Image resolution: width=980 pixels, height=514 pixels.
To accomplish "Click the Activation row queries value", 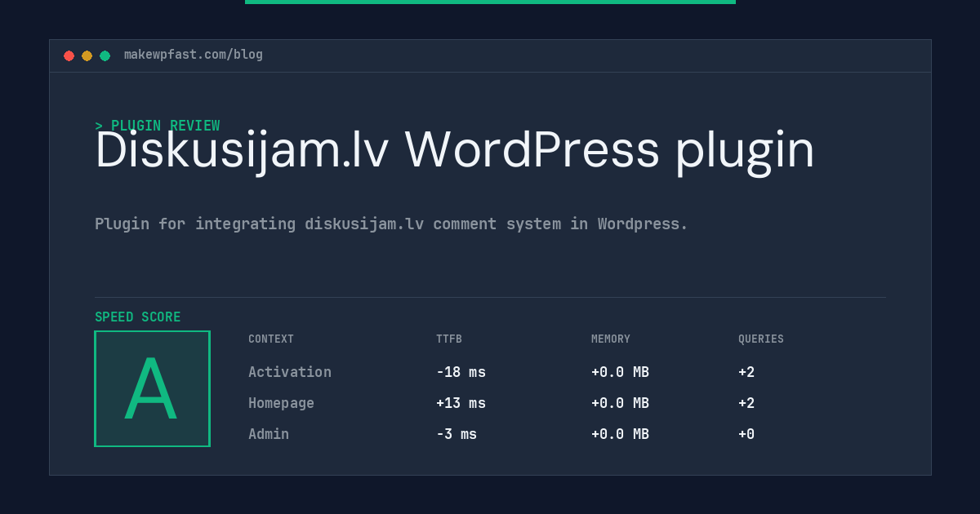I will point(746,372).
